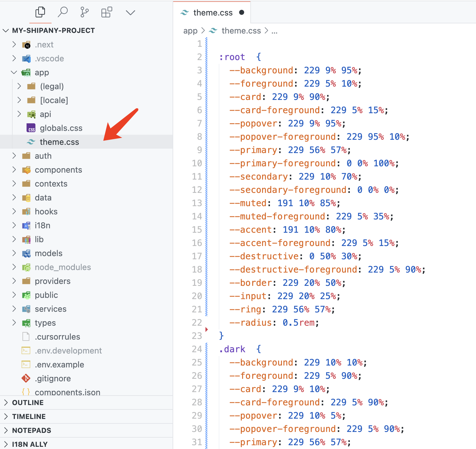Viewport: 476px width, 449px height.
Task: Click the .vscode folder icon
Action: (x=27, y=58)
